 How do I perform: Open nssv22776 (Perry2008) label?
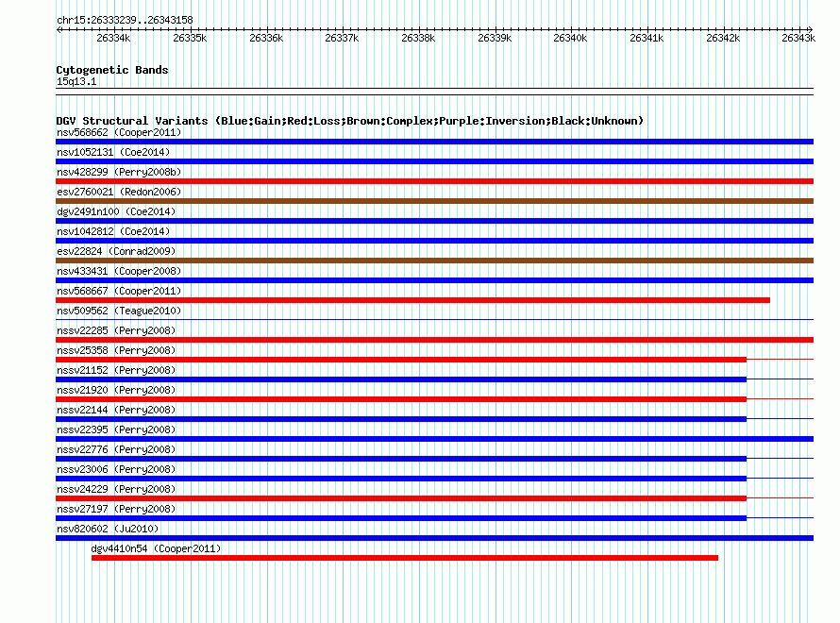[116, 449]
